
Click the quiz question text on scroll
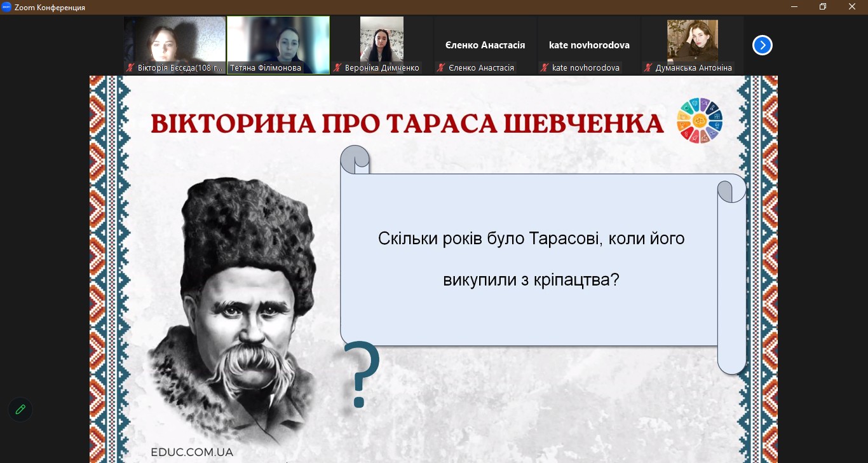point(531,259)
